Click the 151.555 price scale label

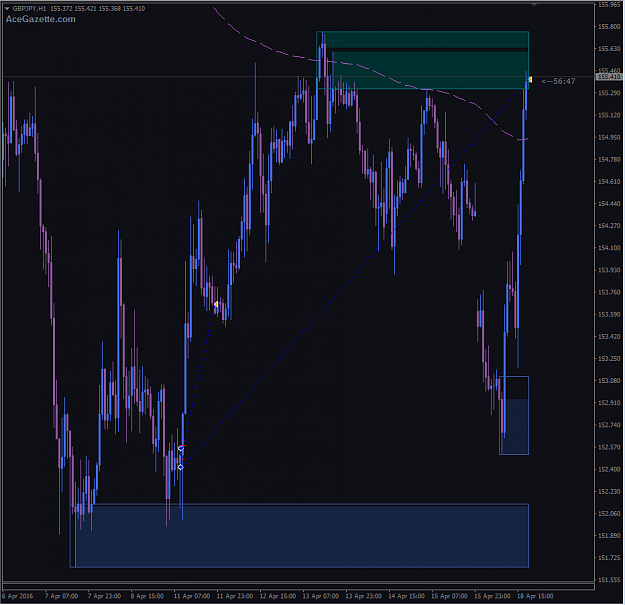(609, 580)
